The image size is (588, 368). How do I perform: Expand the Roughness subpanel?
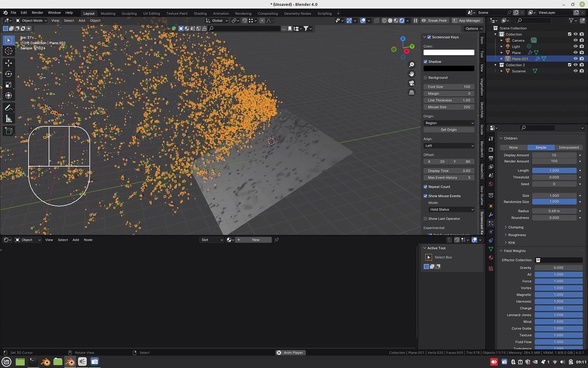[x=517, y=235]
